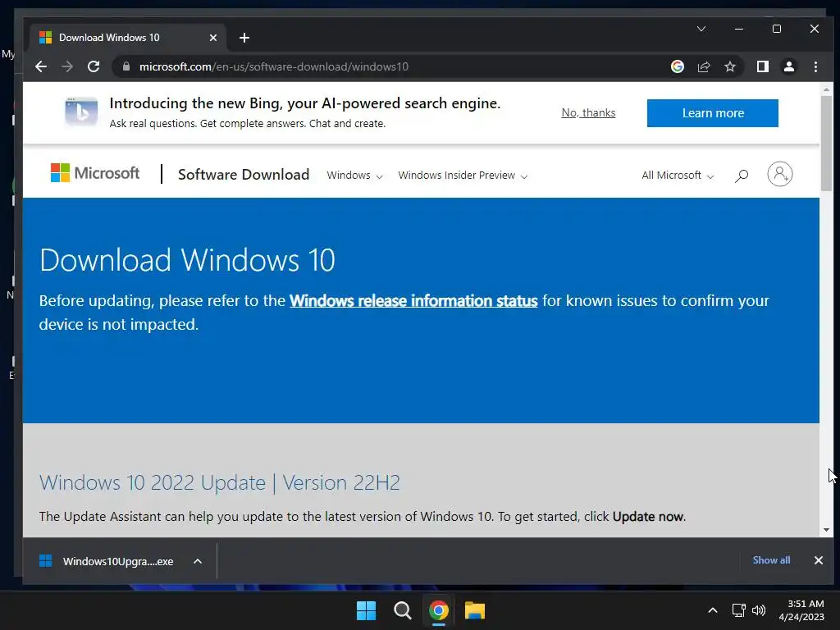840x630 pixels.
Task: Open the downloaded Windows10Upgrade exe file
Action: point(107,561)
